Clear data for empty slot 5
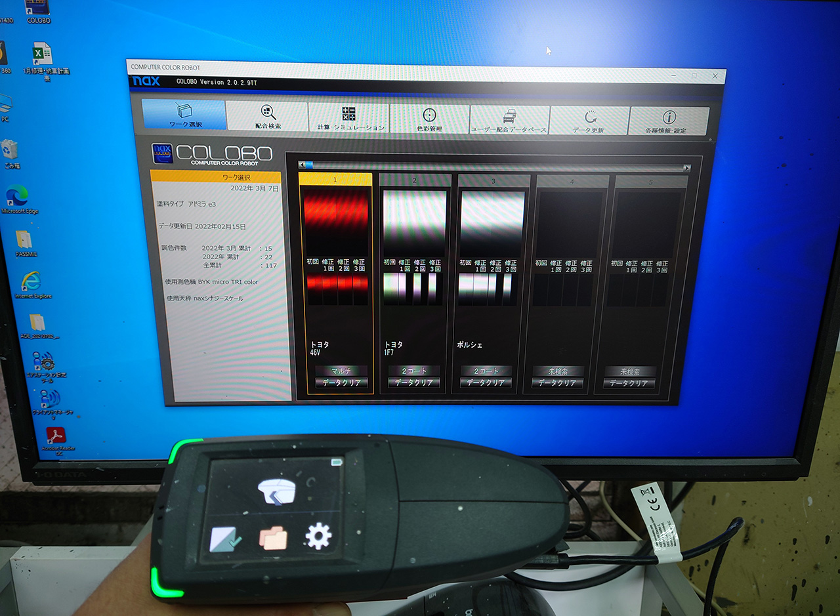This screenshot has width=840, height=616. [629, 384]
